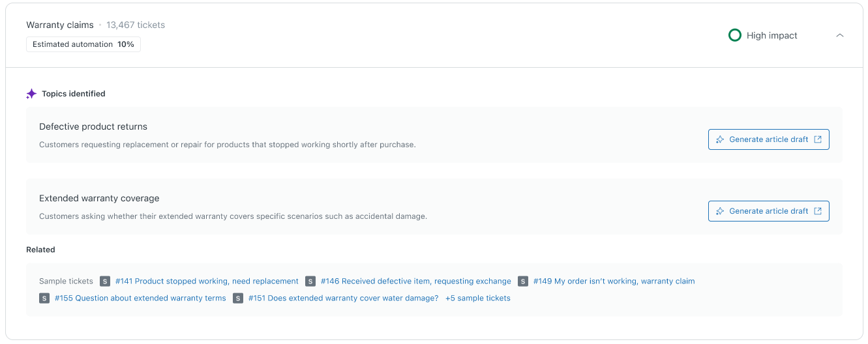Click external link icon for Defective product returns
This screenshot has width=868, height=344.
pyautogui.click(x=818, y=139)
